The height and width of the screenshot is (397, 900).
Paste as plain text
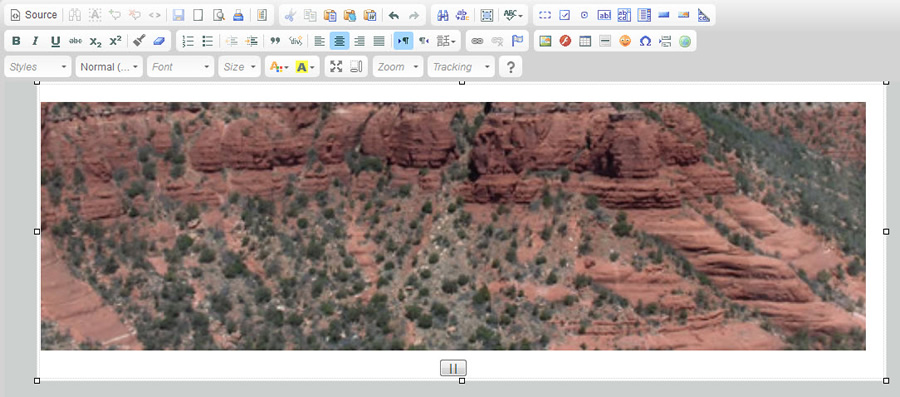[x=350, y=15]
